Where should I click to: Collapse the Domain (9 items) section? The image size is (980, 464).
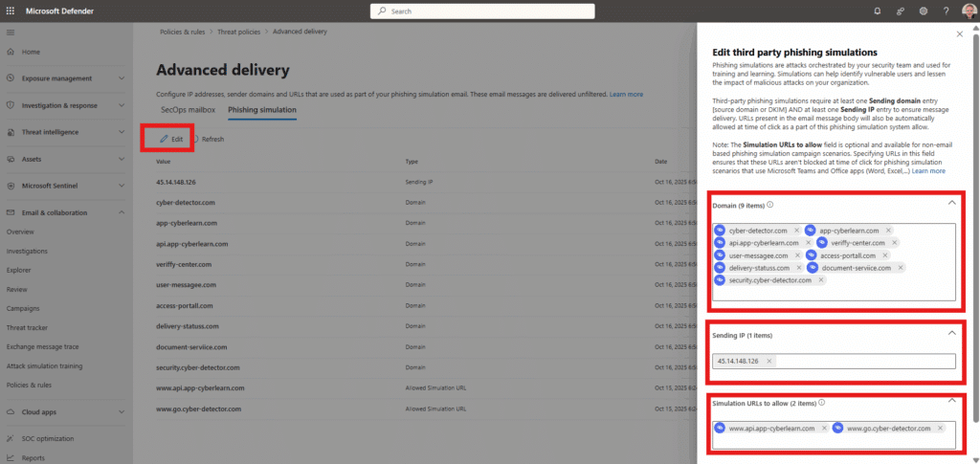[x=951, y=203]
